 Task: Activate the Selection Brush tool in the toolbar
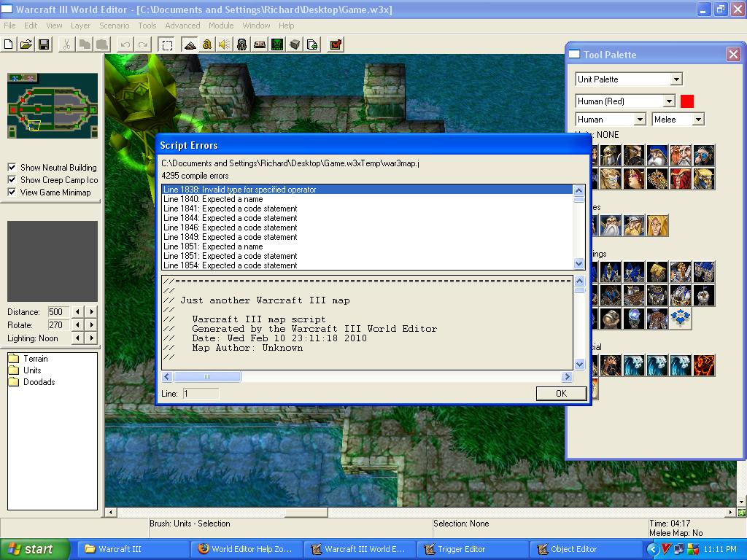[167, 44]
